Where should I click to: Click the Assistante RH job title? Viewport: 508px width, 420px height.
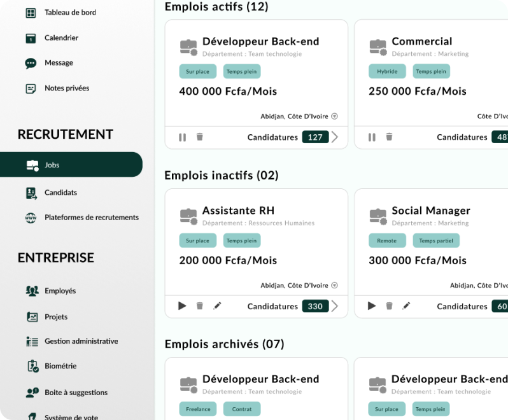(x=239, y=211)
